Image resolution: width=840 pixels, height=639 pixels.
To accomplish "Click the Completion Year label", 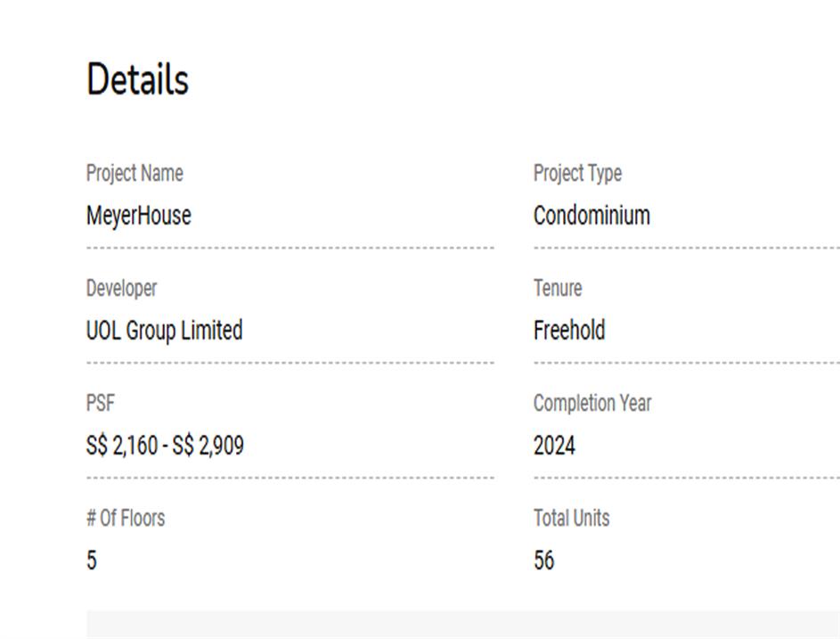I will [592, 403].
